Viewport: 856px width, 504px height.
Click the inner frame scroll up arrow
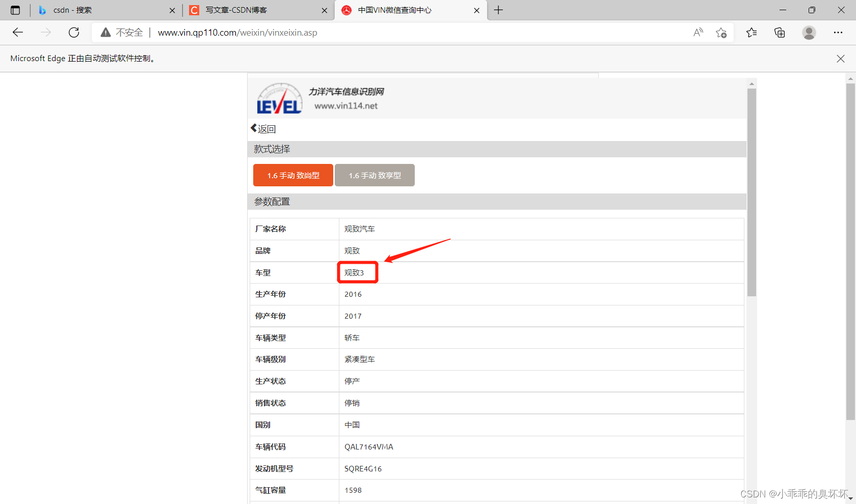[752, 83]
